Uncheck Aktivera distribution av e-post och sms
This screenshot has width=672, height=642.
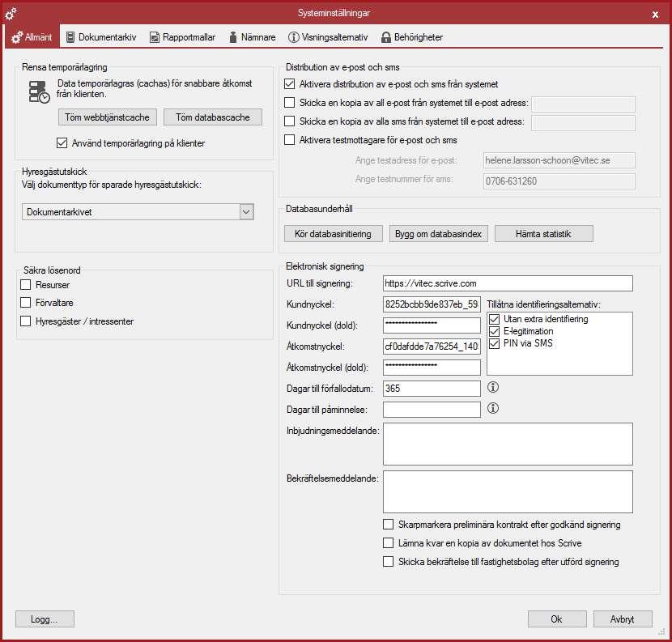click(x=290, y=84)
